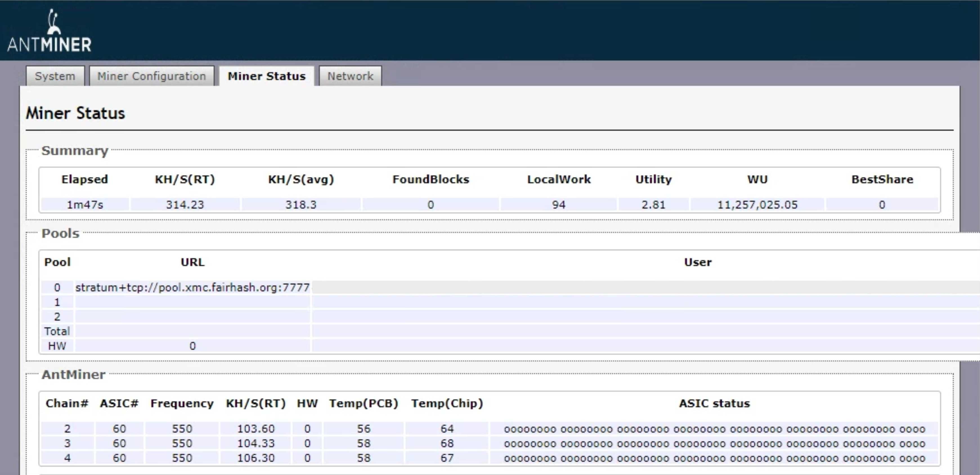Open the System tab

click(x=55, y=76)
